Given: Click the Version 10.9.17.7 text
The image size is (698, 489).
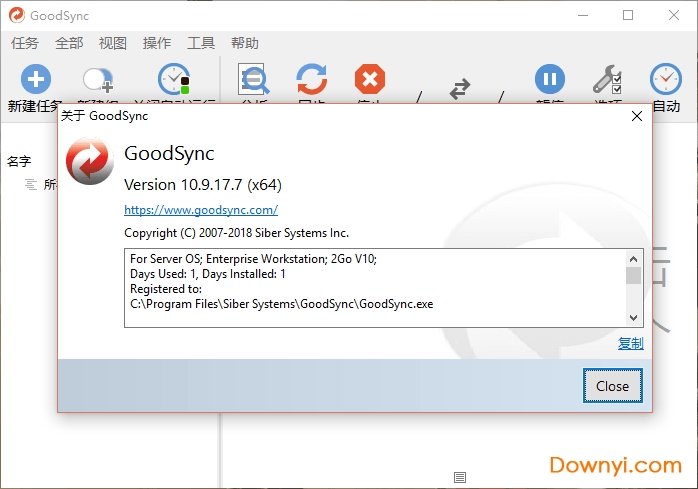Looking at the screenshot, I should click(203, 184).
